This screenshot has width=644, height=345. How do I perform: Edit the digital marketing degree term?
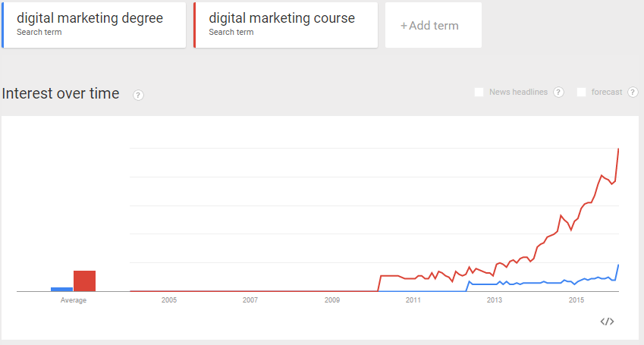coord(94,25)
